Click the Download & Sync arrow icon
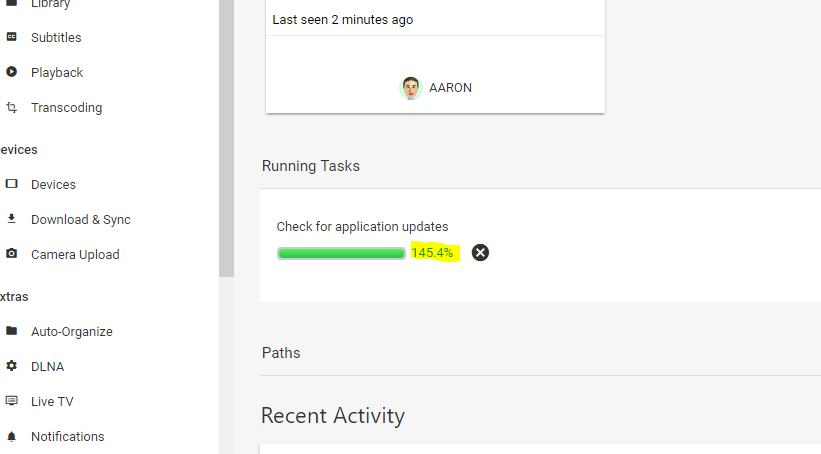The height and width of the screenshot is (454, 821). point(12,219)
